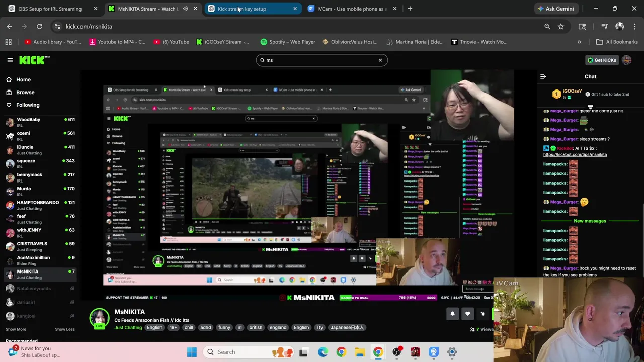
Task: Click the Kick logo
Action: click(34, 60)
